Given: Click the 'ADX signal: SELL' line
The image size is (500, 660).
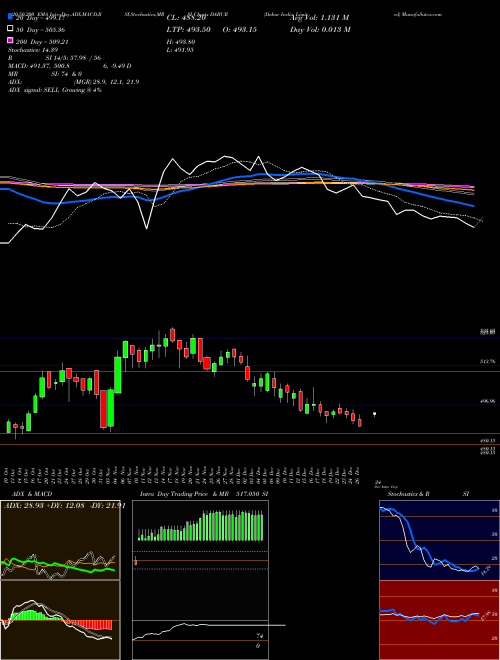Looking at the screenshot, I should pos(55,90).
